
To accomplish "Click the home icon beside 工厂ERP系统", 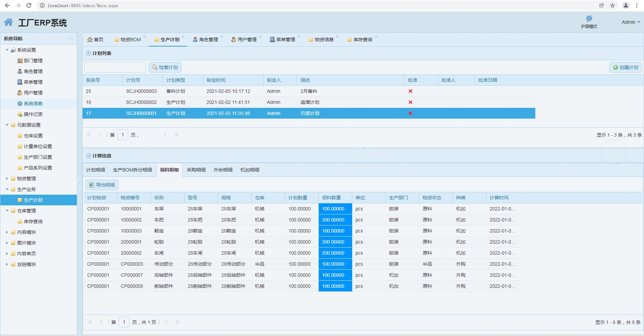I will pos(9,22).
